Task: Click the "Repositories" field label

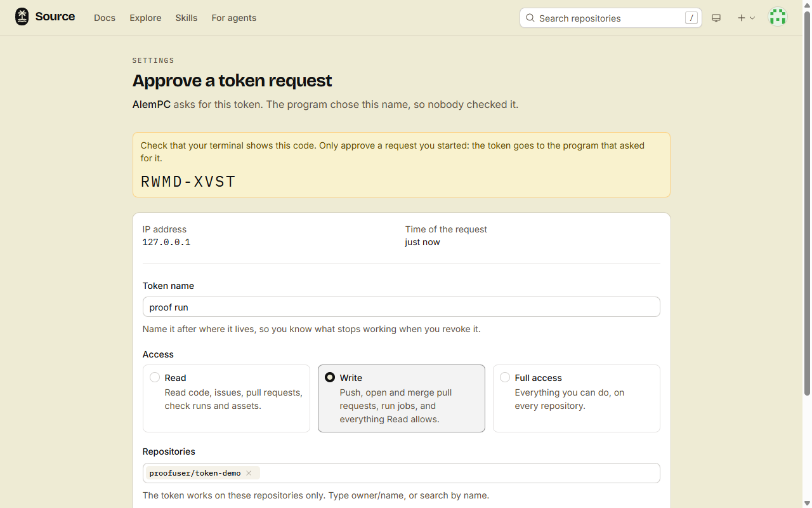Action: click(x=169, y=451)
